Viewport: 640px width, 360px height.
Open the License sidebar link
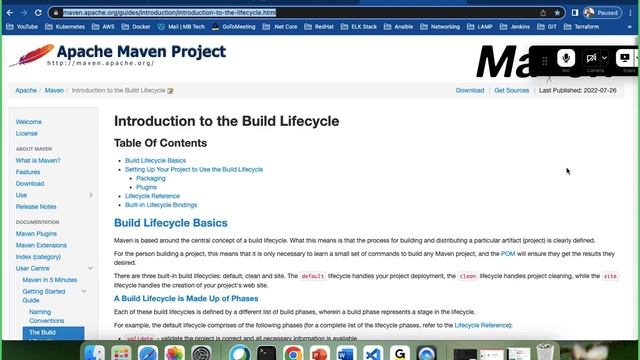(x=27, y=133)
